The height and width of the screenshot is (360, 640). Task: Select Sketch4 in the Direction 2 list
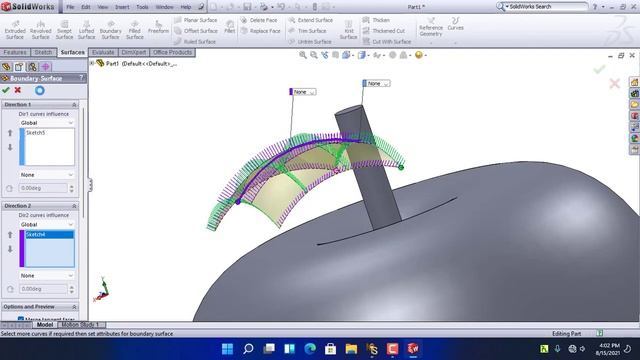pyautogui.click(x=49, y=235)
